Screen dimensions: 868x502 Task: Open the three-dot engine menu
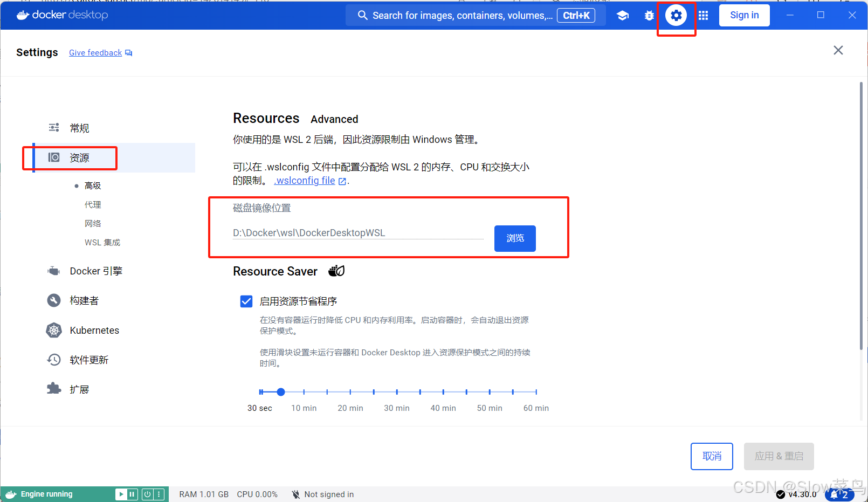click(159, 494)
